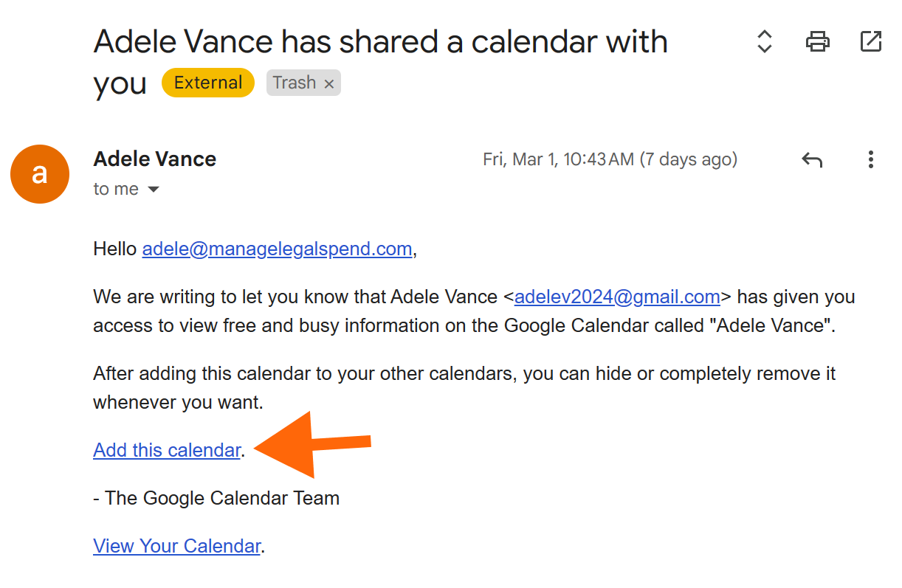
Task: Click the "to me" recipient text
Action: pos(116,190)
